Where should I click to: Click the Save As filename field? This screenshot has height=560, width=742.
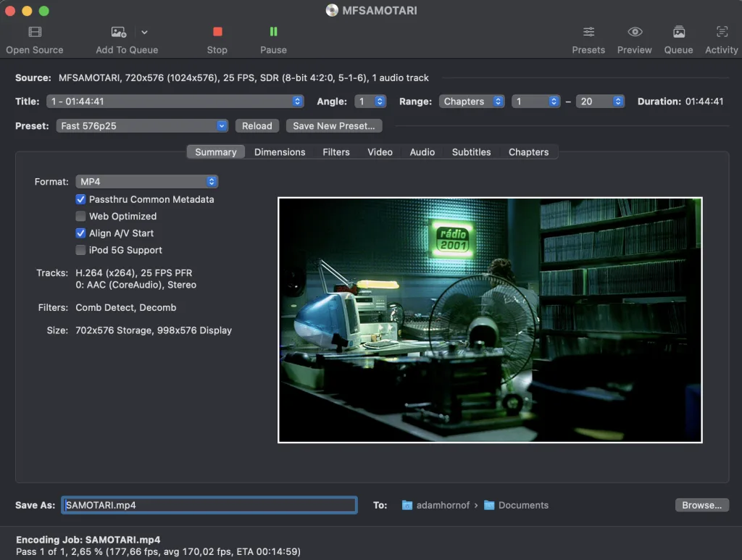pyautogui.click(x=209, y=505)
